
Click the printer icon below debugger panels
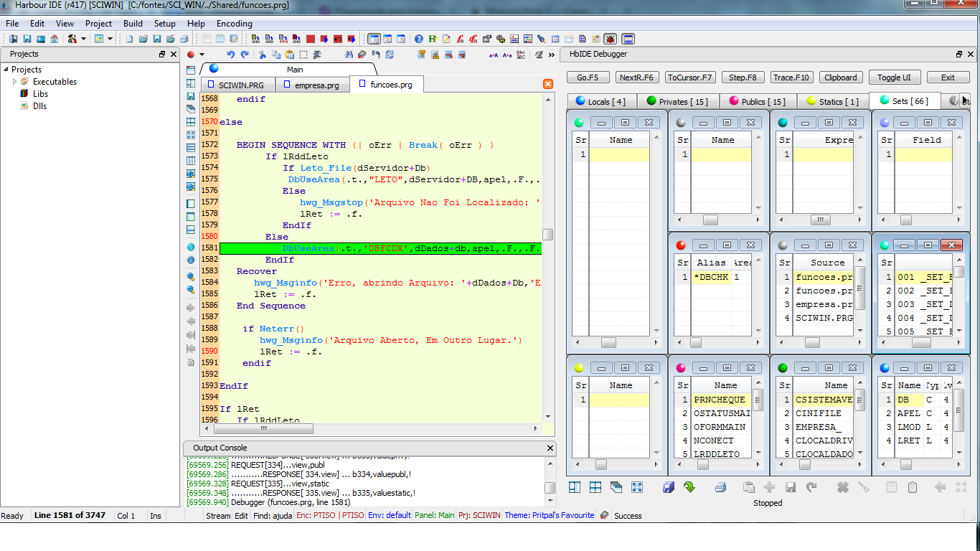(x=720, y=487)
